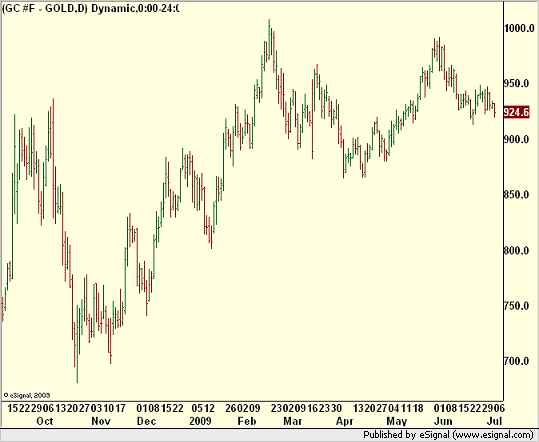The image size is (539, 442).
Task: Select the Apr month label on time axis
Action: (x=344, y=421)
